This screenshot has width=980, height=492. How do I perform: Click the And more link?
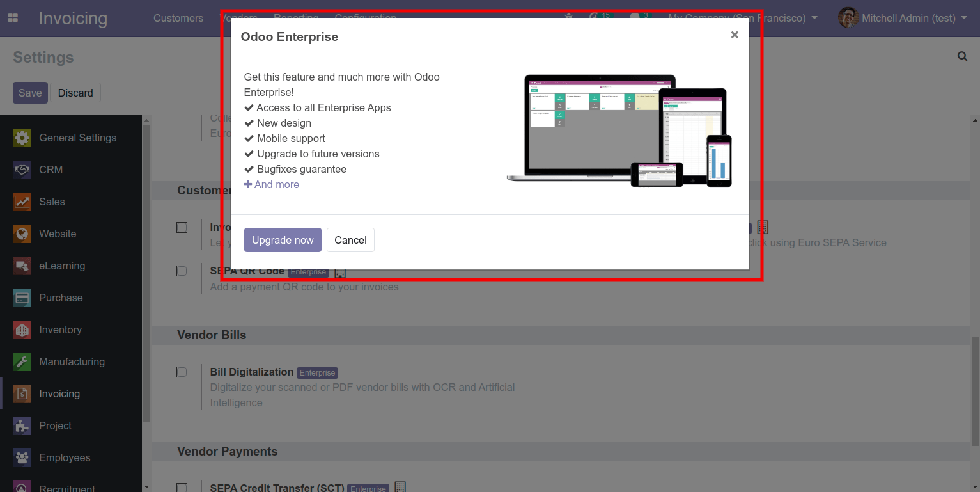point(272,184)
